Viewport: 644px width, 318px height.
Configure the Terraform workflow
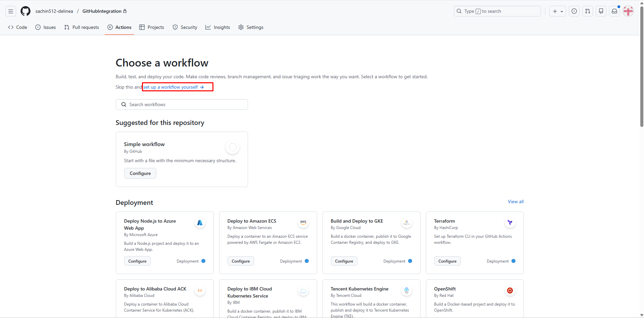point(447,261)
